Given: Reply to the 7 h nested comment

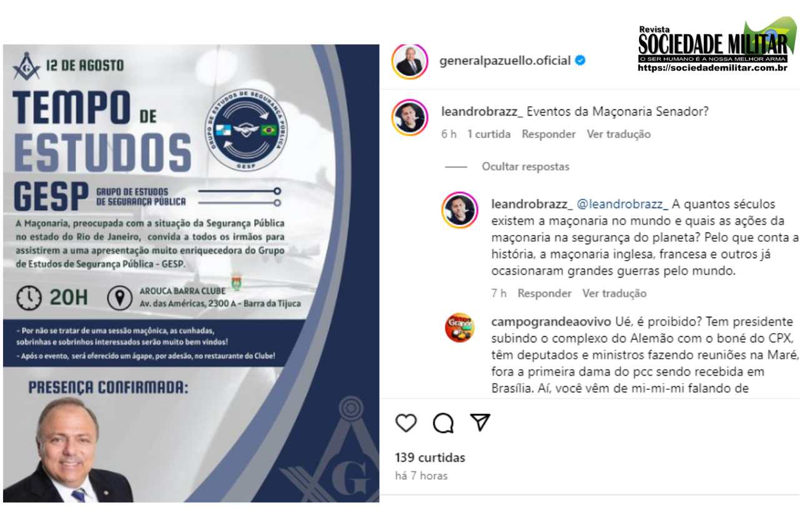Looking at the screenshot, I should (545, 293).
